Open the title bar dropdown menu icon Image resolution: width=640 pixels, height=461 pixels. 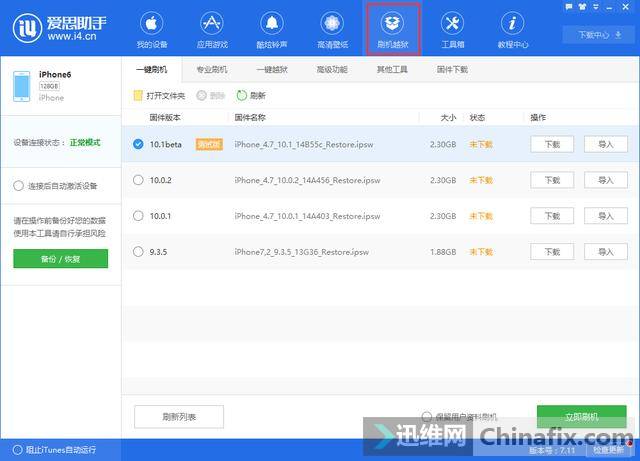pos(596,7)
